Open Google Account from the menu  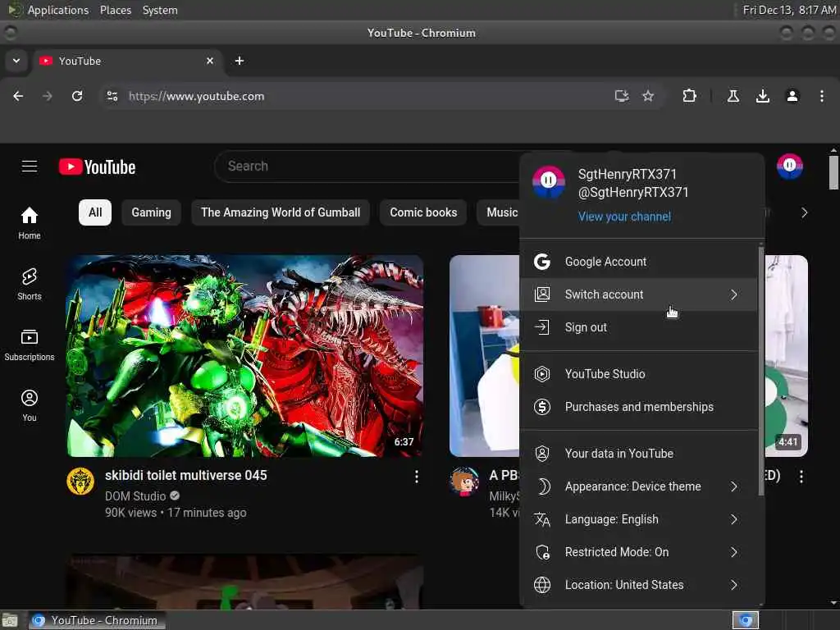click(x=638, y=262)
